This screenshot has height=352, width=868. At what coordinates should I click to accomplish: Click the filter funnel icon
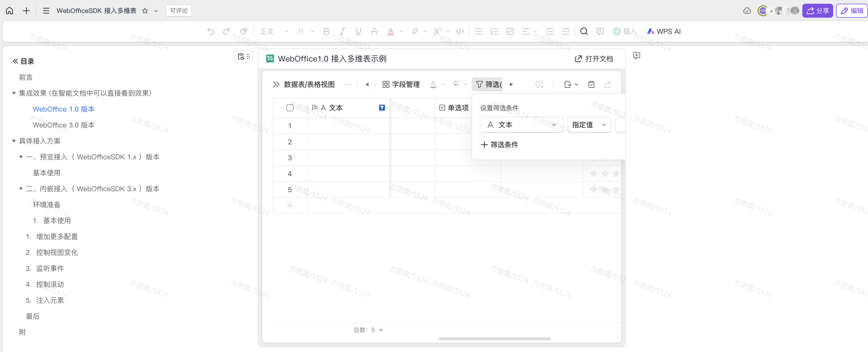(479, 84)
